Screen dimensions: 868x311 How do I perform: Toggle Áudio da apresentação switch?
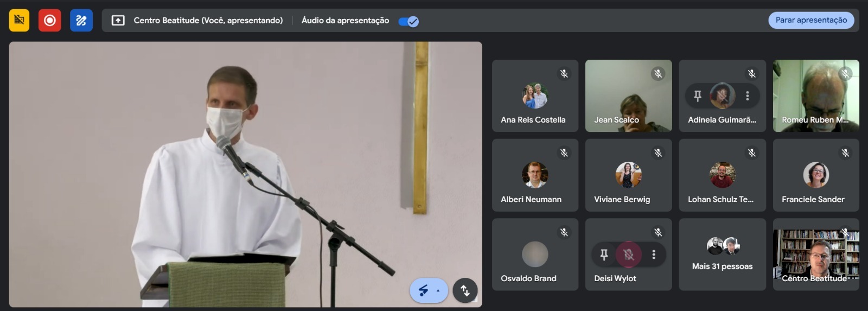click(x=408, y=21)
